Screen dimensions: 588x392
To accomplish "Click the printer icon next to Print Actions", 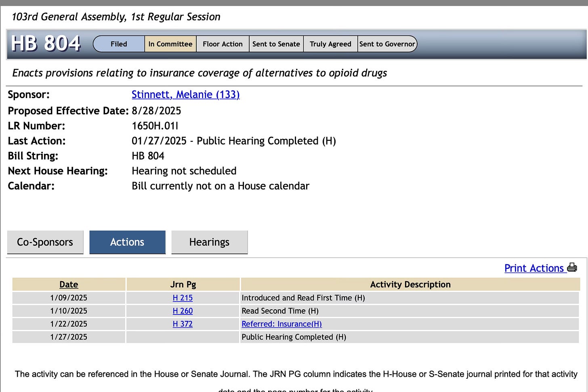I will pos(572,268).
